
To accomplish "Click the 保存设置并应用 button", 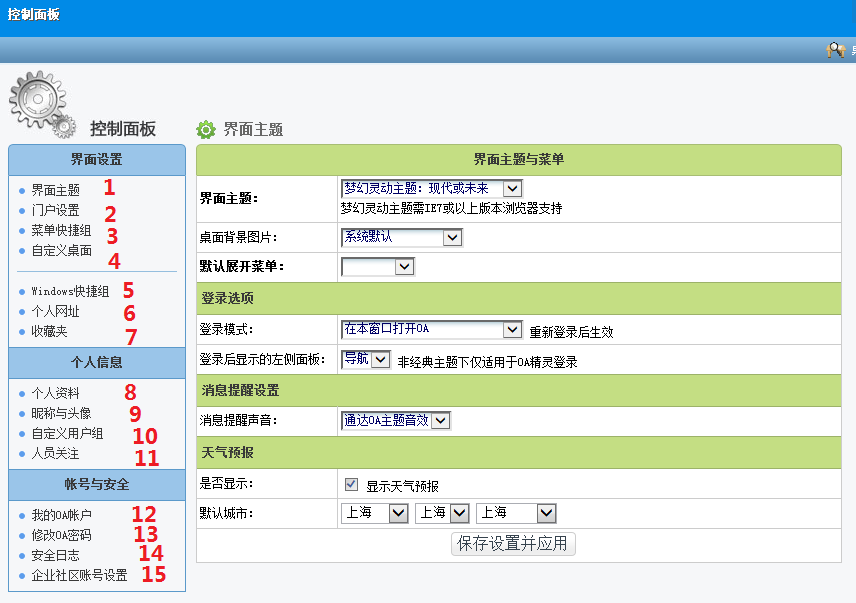I will (x=513, y=544).
